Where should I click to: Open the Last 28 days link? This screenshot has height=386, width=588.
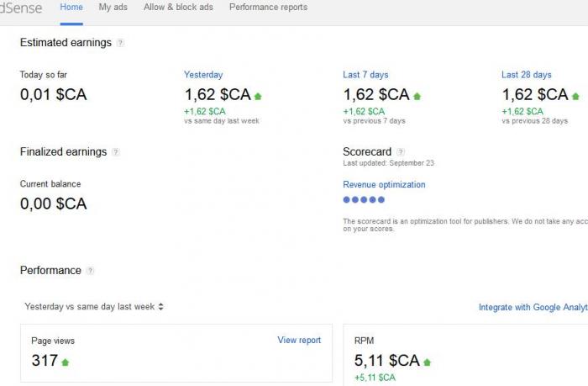click(x=527, y=75)
